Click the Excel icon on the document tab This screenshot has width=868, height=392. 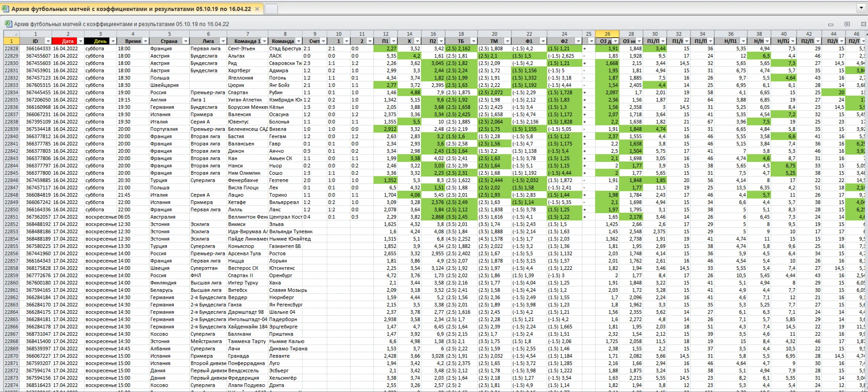pos(6,9)
